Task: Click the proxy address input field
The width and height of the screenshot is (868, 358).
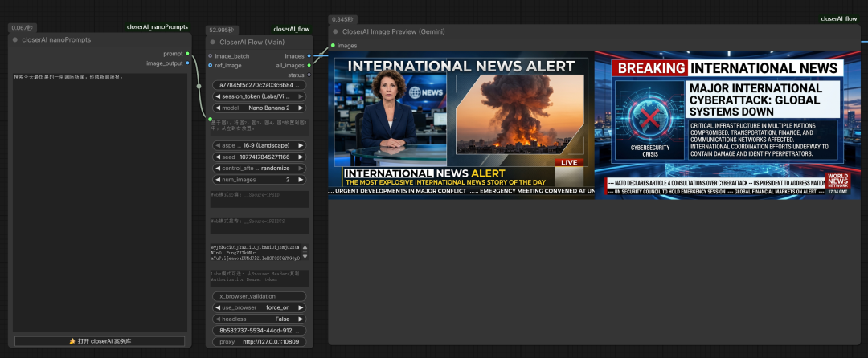Action: [259, 341]
